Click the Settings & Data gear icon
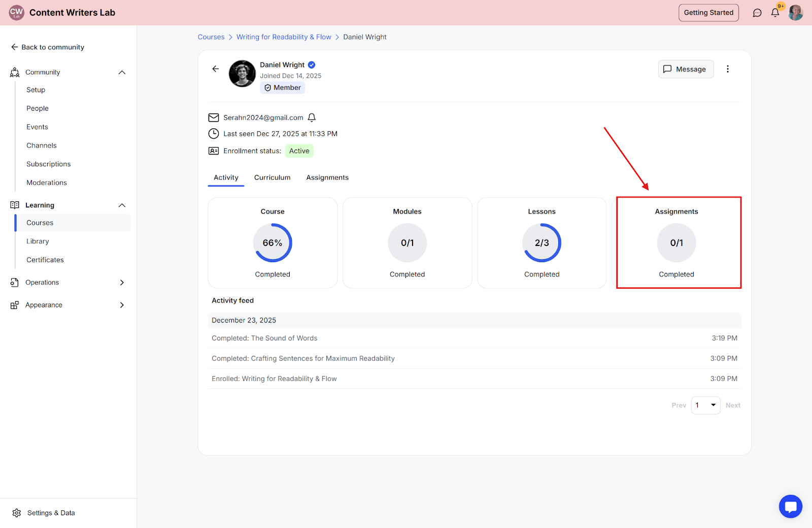The height and width of the screenshot is (528, 812). coord(17,513)
